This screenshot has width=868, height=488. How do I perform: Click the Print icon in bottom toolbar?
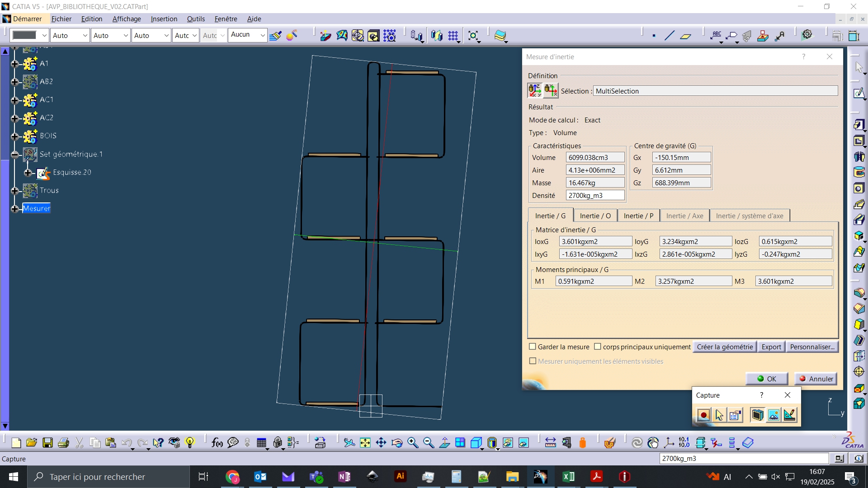tap(63, 443)
